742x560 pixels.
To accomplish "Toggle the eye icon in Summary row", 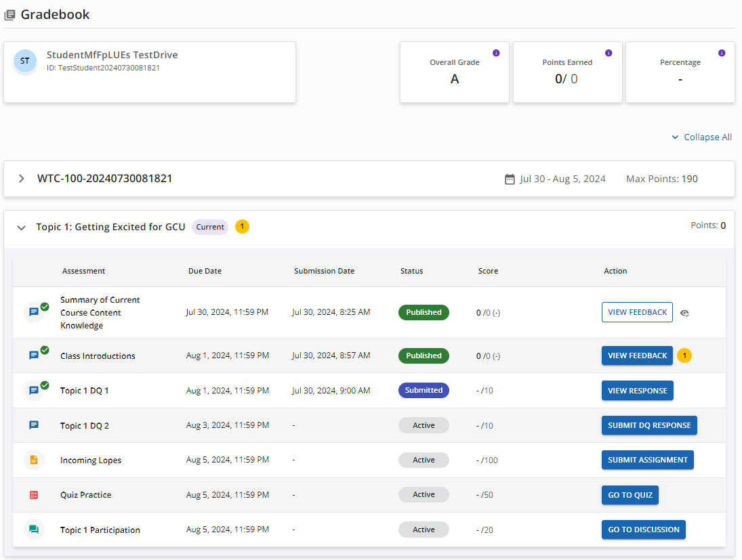I will click(684, 313).
